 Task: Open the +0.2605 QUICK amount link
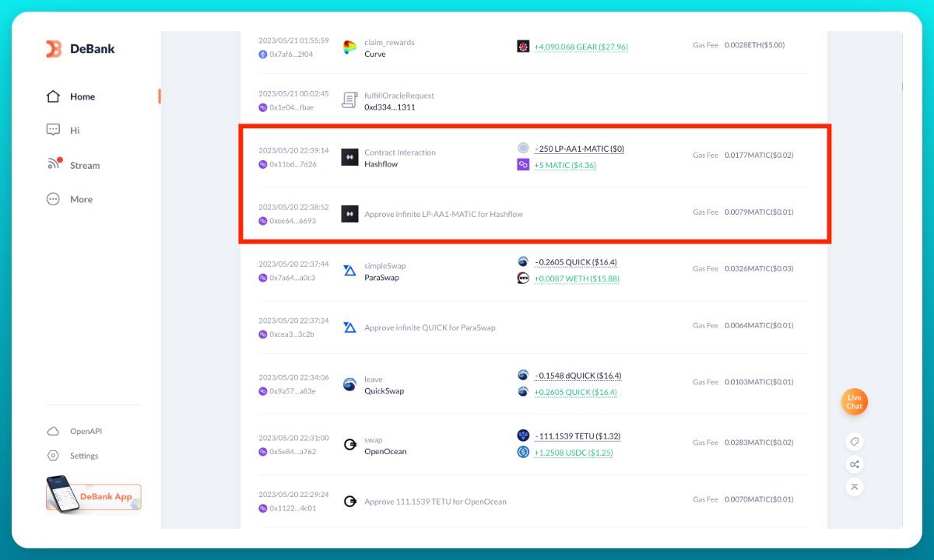pyautogui.click(x=575, y=392)
